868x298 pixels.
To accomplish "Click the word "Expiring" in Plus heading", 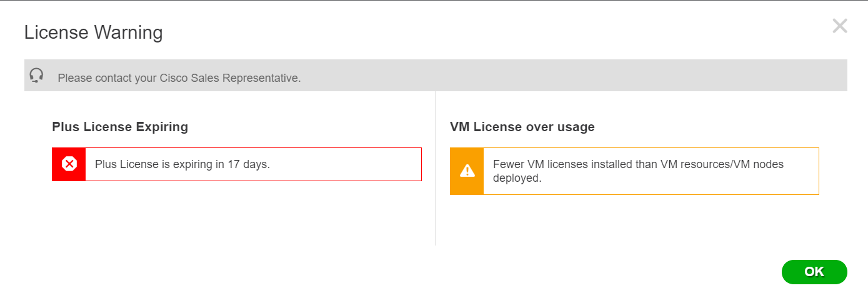I will (x=162, y=127).
